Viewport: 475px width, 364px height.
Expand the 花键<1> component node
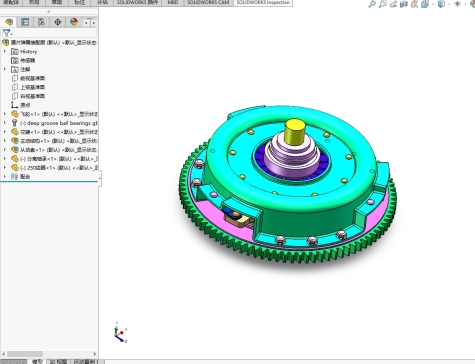pos(5,132)
